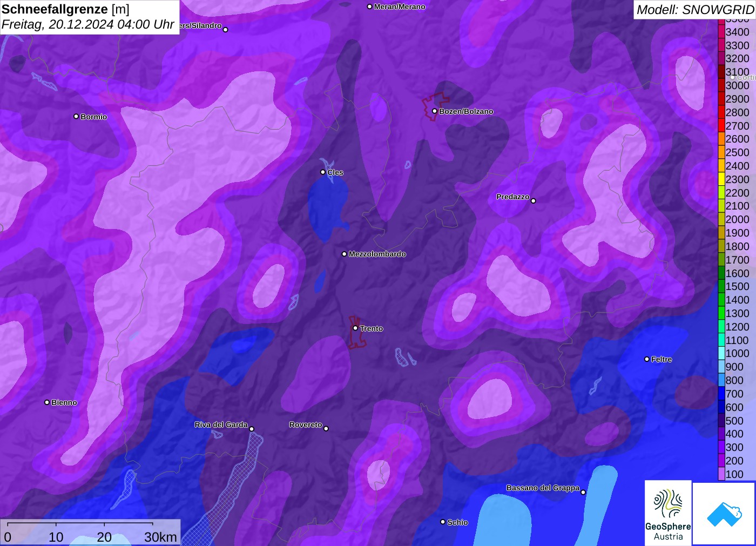
Task: Select the Mezzolombardo map marker
Action: (x=345, y=254)
